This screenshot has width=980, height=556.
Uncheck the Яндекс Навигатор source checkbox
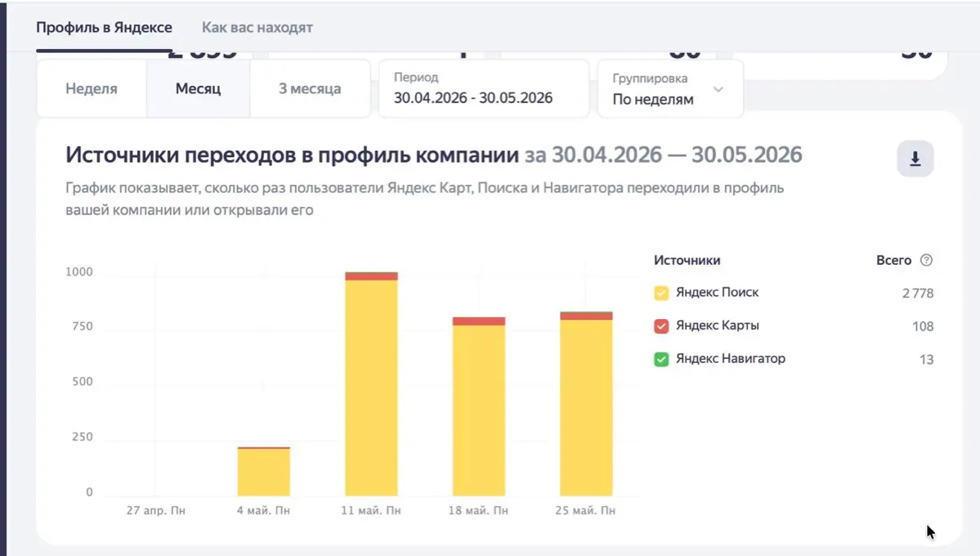(661, 359)
